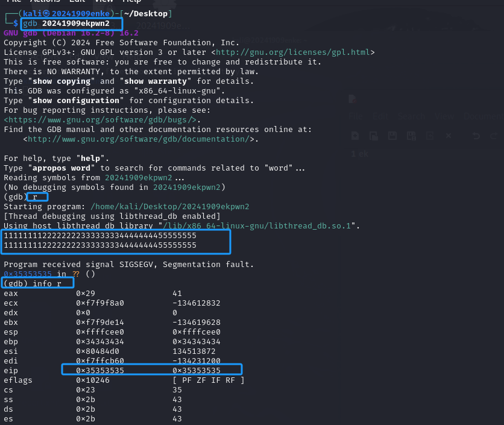Click eflags flags '[ PF ZF IF RF ]'
This screenshot has height=425, width=504.
[208, 380]
